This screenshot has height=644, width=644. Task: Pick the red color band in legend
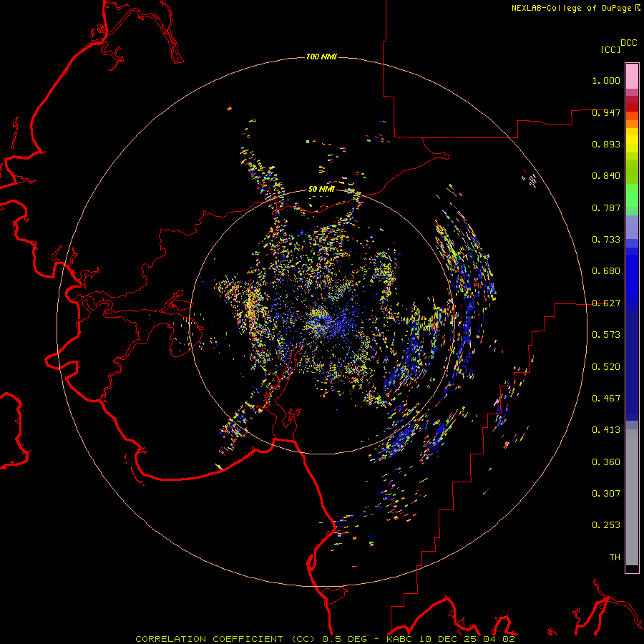tap(632, 107)
